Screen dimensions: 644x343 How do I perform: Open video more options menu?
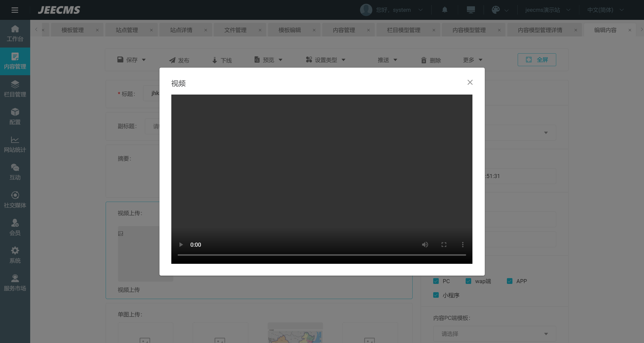tap(463, 245)
